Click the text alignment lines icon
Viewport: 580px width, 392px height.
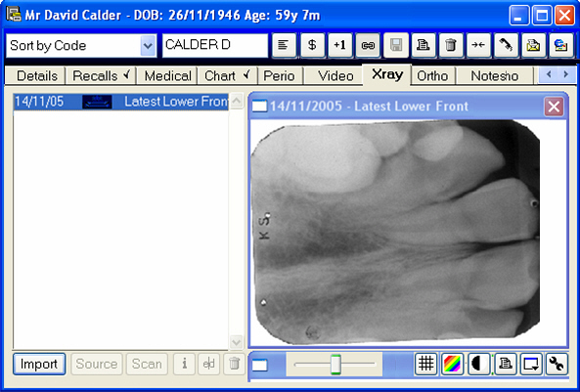[284, 45]
